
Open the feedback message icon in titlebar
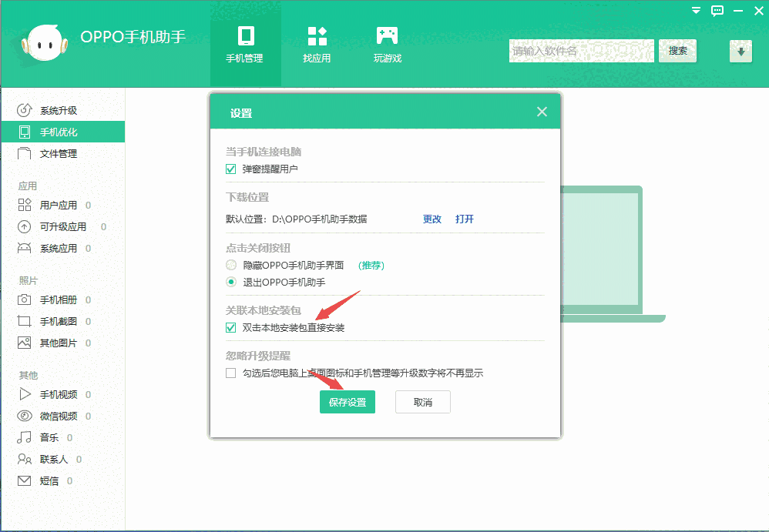717,11
